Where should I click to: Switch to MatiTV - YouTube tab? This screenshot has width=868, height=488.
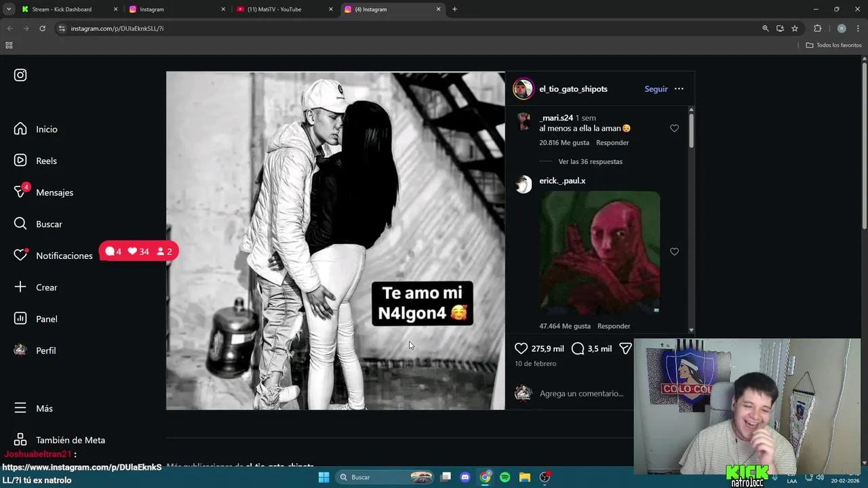click(x=284, y=9)
